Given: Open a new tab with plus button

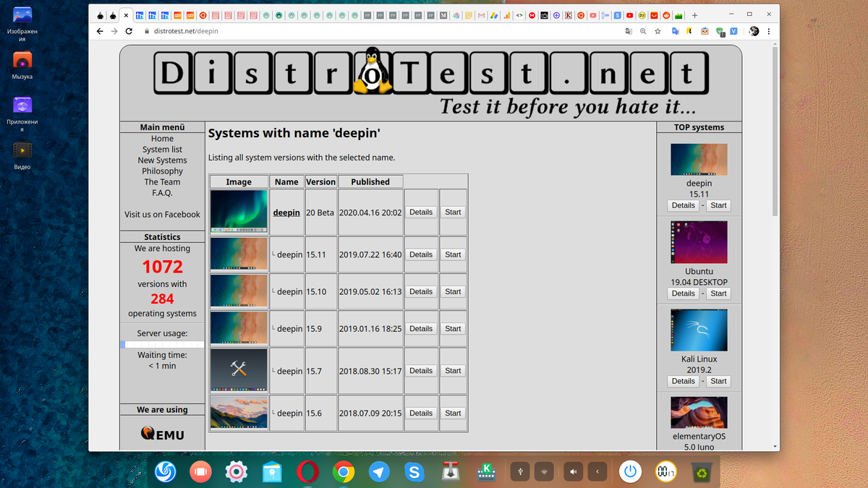Looking at the screenshot, I should coord(694,14).
